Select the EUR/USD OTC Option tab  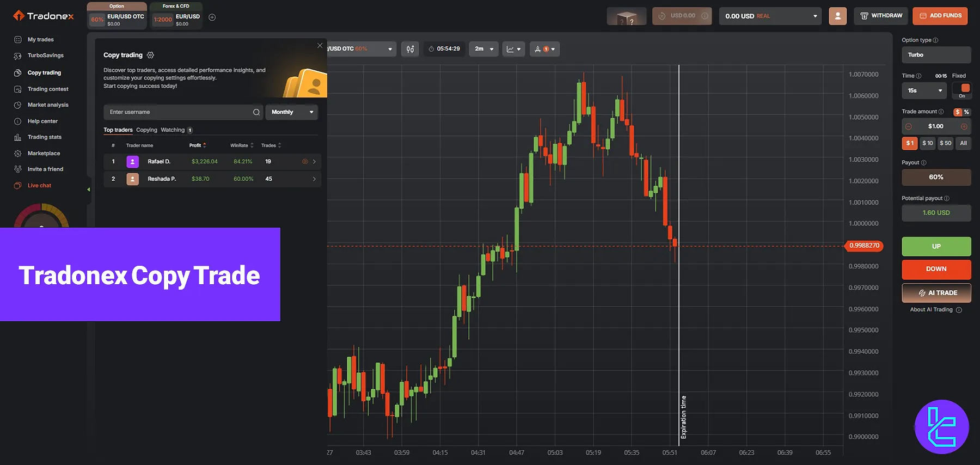(x=117, y=16)
